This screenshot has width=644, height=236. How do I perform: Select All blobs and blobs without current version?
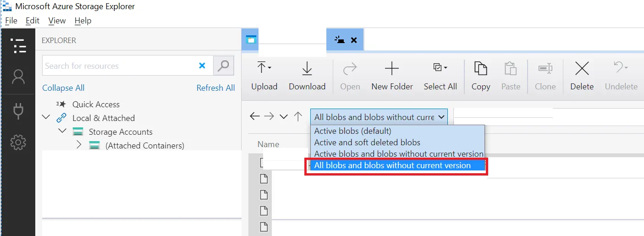point(397,165)
